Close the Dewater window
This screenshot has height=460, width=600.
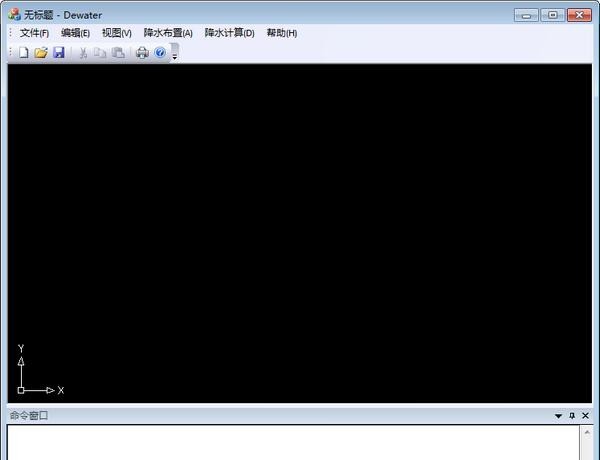click(x=579, y=15)
